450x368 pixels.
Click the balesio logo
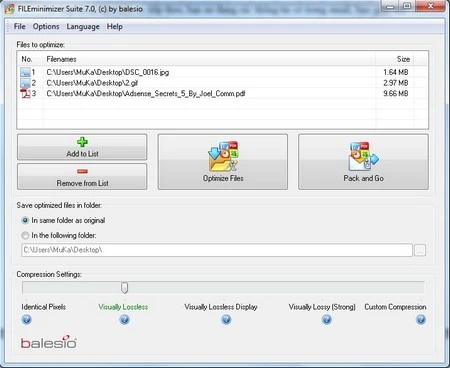click(x=49, y=342)
